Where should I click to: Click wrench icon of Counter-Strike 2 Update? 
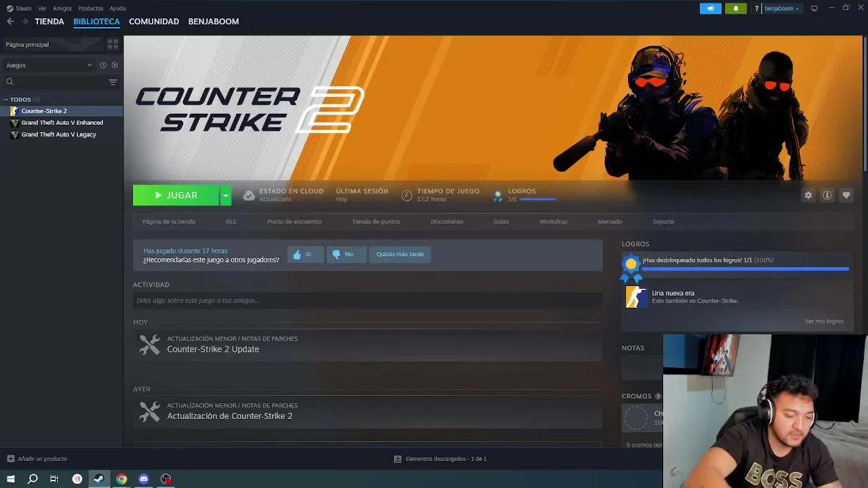pos(149,344)
